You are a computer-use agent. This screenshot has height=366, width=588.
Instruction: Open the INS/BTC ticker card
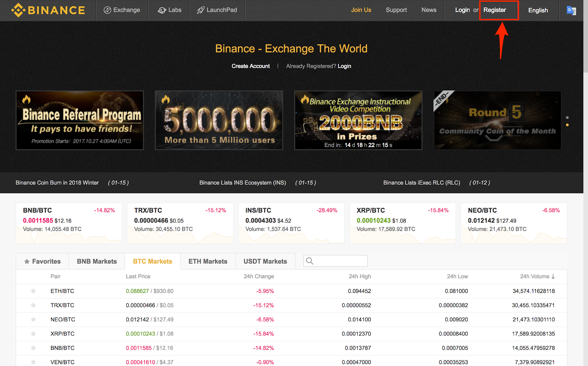tap(291, 223)
